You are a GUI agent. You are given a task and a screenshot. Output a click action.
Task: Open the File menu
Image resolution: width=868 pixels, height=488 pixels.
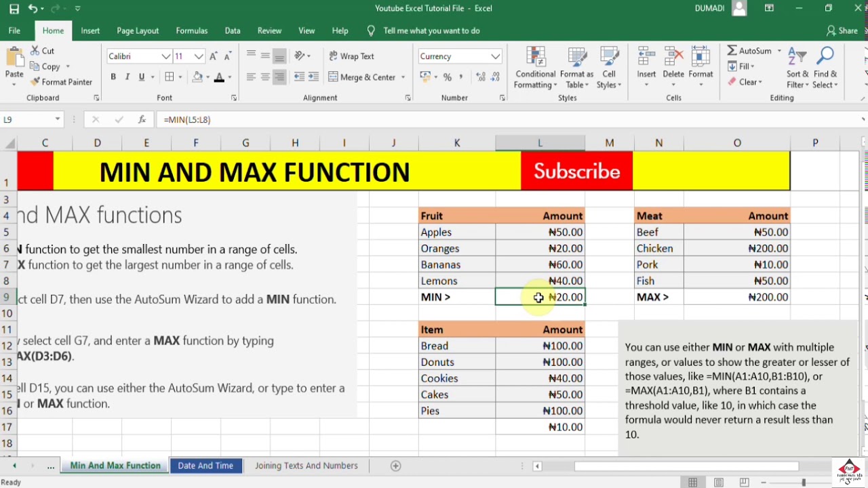[x=14, y=30]
